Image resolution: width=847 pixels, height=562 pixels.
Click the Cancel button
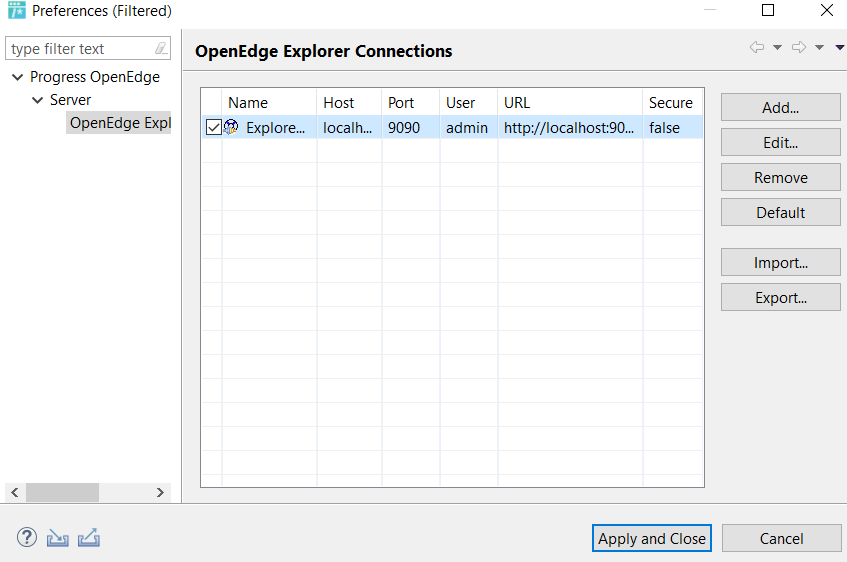(781, 538)
